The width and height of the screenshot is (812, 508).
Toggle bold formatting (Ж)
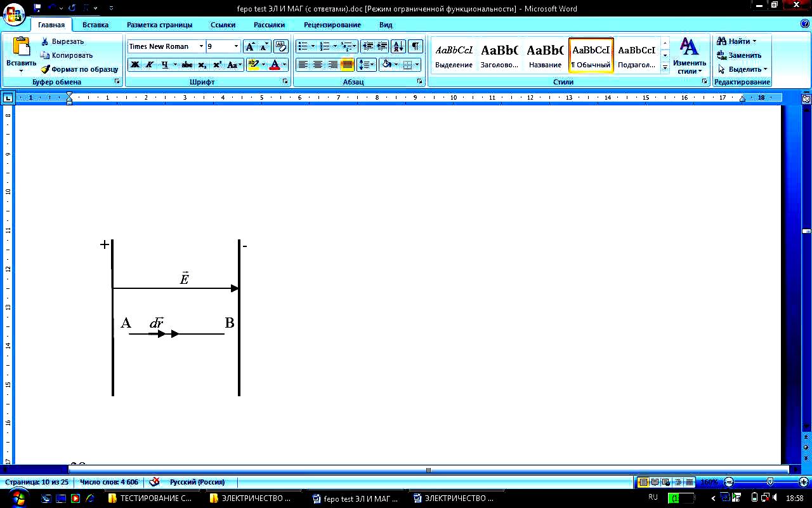[x=135, y=65]
